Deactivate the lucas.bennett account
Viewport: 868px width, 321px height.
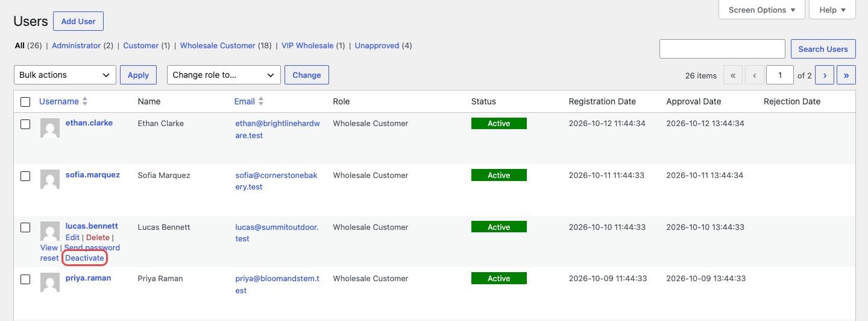click(x=84, y=258)
